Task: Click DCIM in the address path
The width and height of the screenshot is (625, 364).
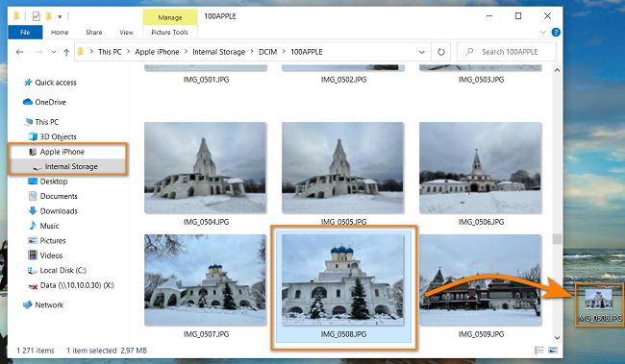Action: pyautogui.click(x=268, y=52)
